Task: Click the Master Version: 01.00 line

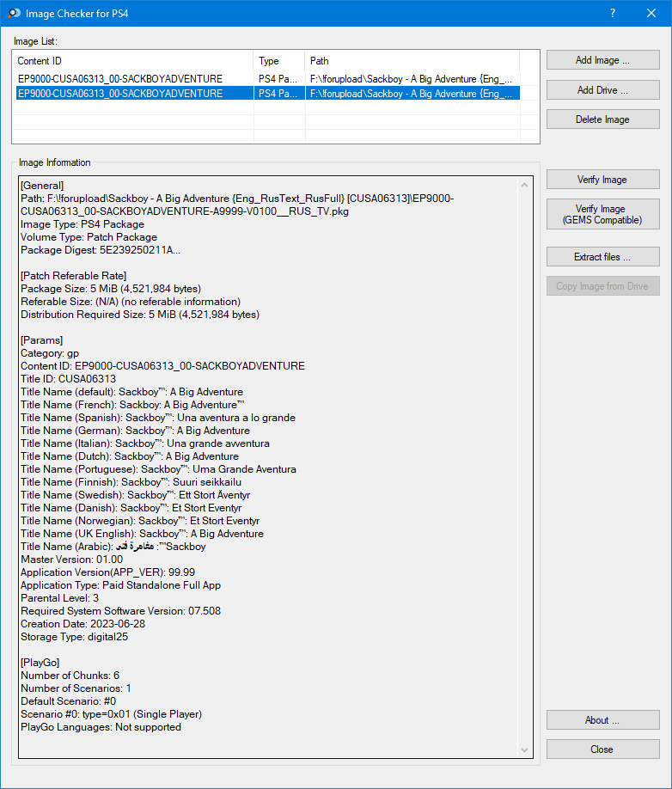Action: click(x=72, y=560)
